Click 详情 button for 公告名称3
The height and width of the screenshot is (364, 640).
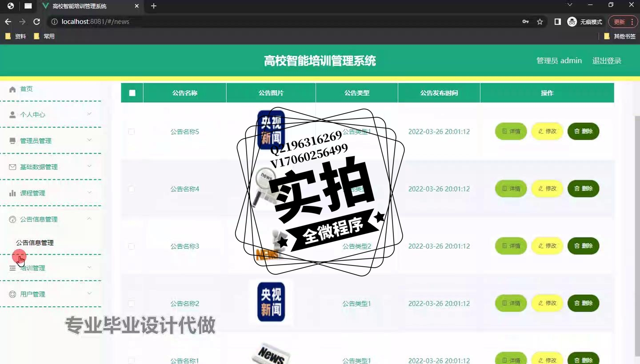[x=511, y=246]
